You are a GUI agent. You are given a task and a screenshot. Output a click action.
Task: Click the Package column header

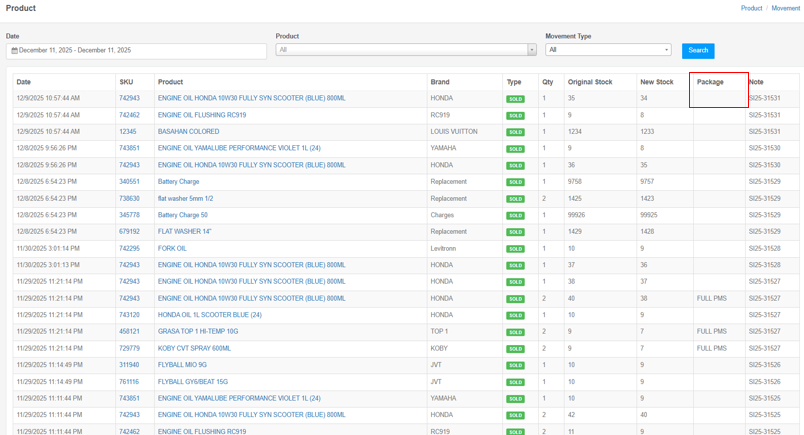[710, 82]
